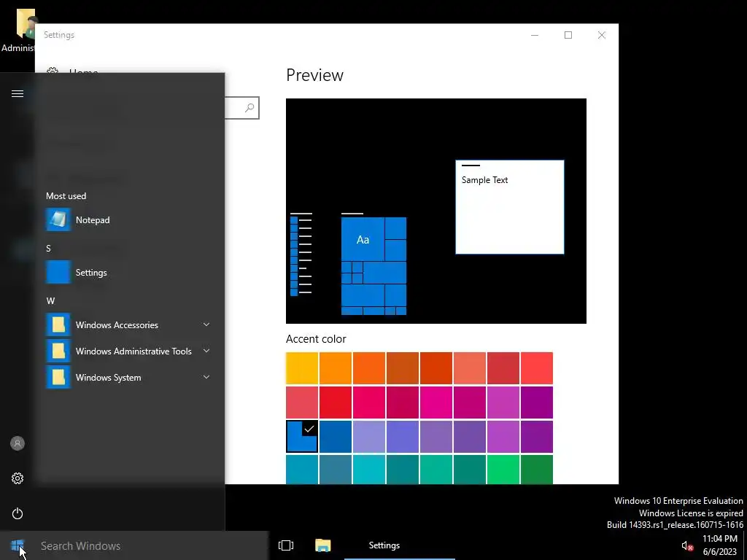Screen dimensions: 747x560
Task: Switch to Settings taskbar button
Action: pyautogui.click(x=399, y=545)
